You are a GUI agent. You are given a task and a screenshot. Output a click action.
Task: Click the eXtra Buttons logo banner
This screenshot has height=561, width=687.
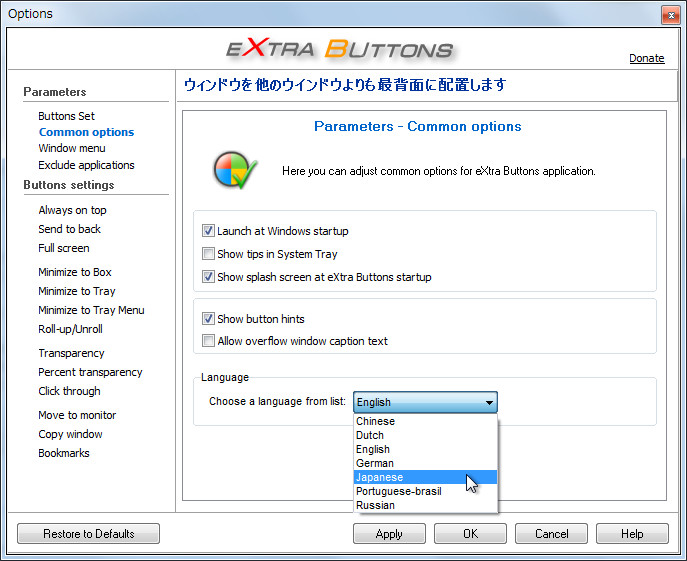340,48
